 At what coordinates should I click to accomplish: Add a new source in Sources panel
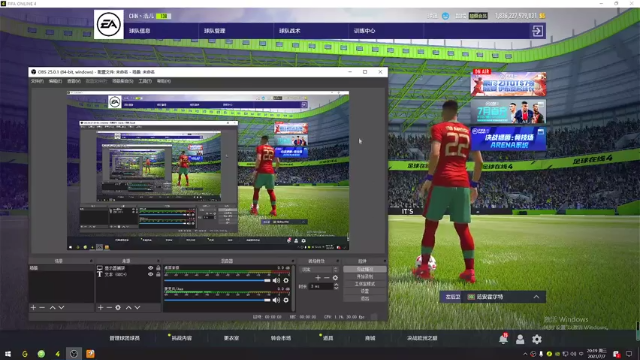(x=100, y=307)
